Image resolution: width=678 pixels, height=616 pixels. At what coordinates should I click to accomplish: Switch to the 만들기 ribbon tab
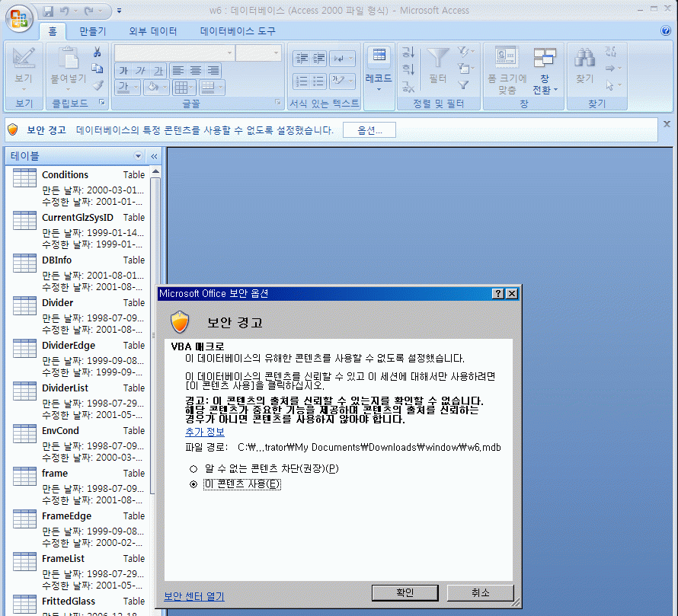click(93, 31)
